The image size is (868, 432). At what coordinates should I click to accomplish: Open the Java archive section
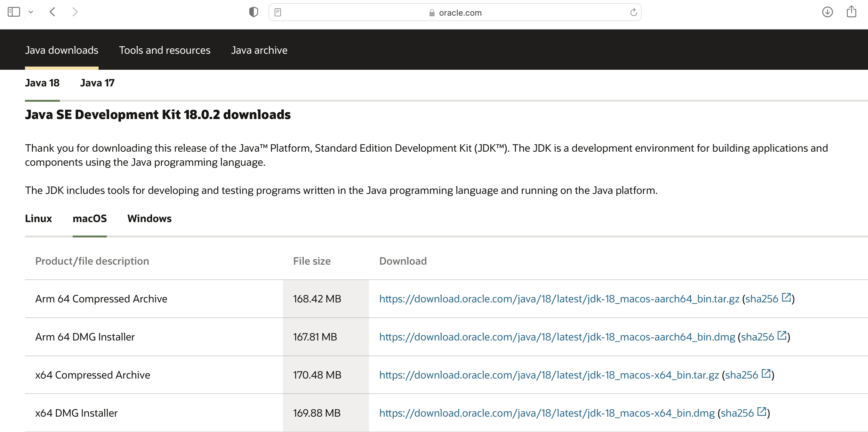pyautogui.click(x=259, y=50)
